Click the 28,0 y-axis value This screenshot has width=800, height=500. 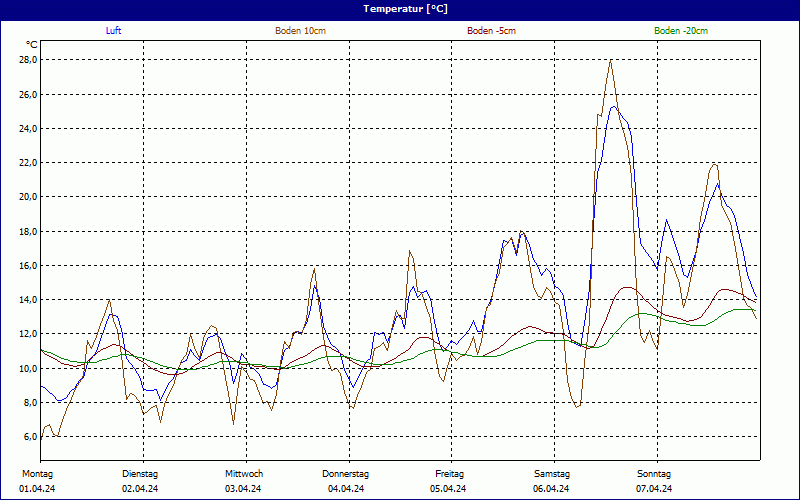pos(28,60)
